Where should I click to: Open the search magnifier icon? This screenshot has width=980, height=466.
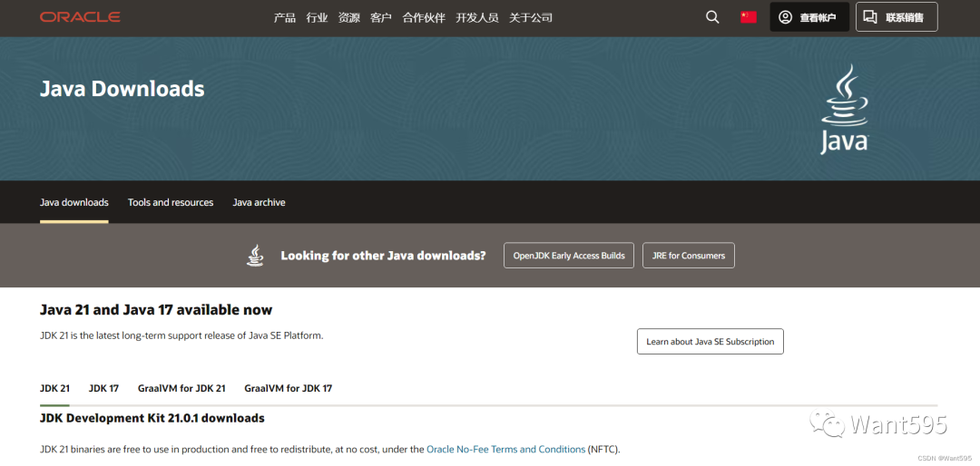pyautogui.click(x=712, y=17)
